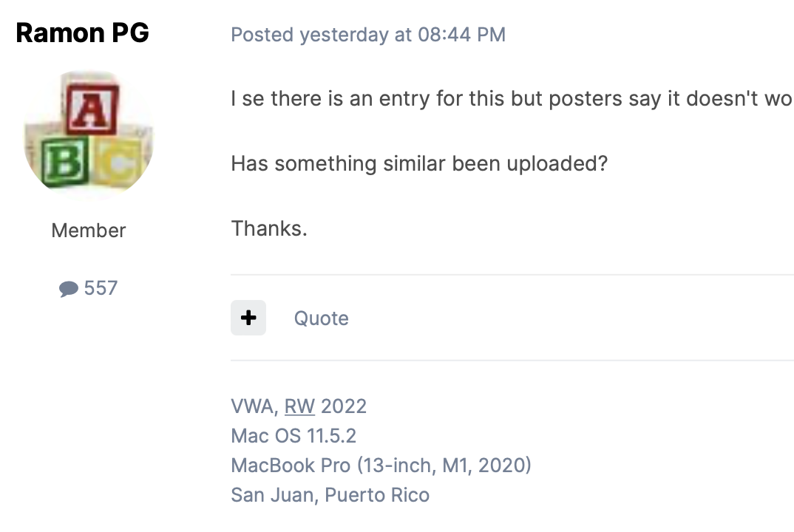The height and width of the screenshot is (532, 794).
Task: Click the speech bubble post count icon
Action: (69, 288)
